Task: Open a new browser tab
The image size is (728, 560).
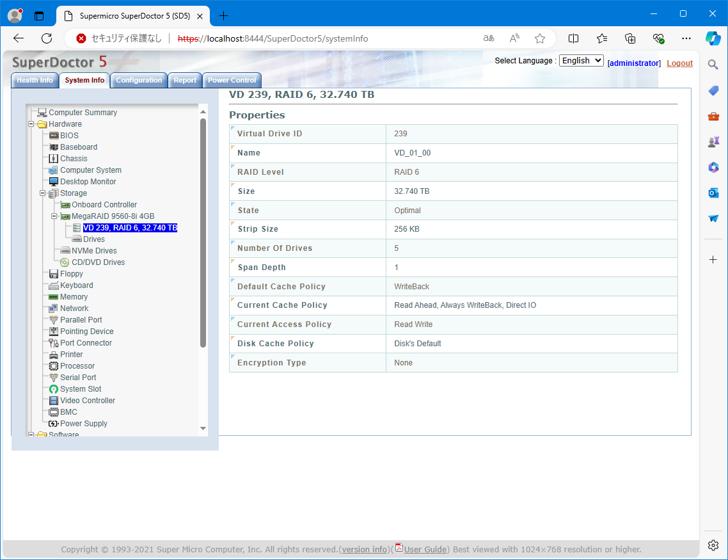Action: point(223,16)
